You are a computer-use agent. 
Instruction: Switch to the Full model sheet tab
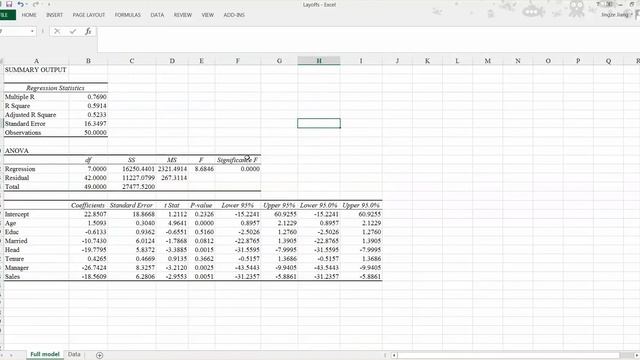45,355
